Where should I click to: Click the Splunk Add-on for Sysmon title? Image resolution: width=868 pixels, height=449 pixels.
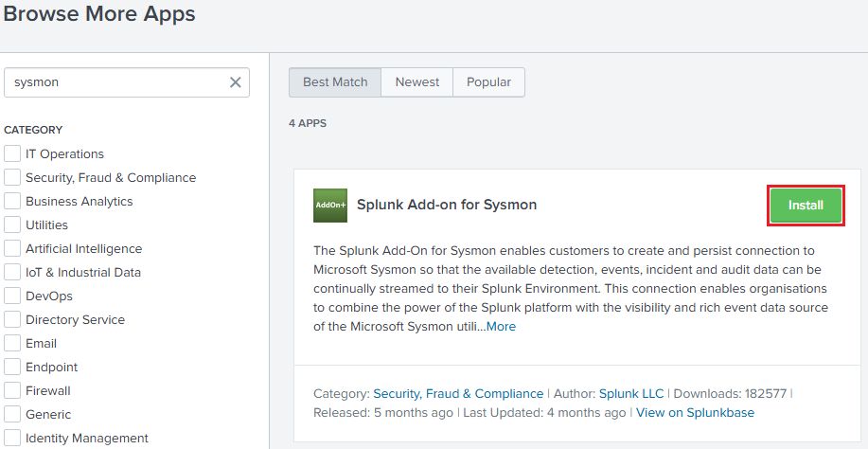click(x=447, y=205)
